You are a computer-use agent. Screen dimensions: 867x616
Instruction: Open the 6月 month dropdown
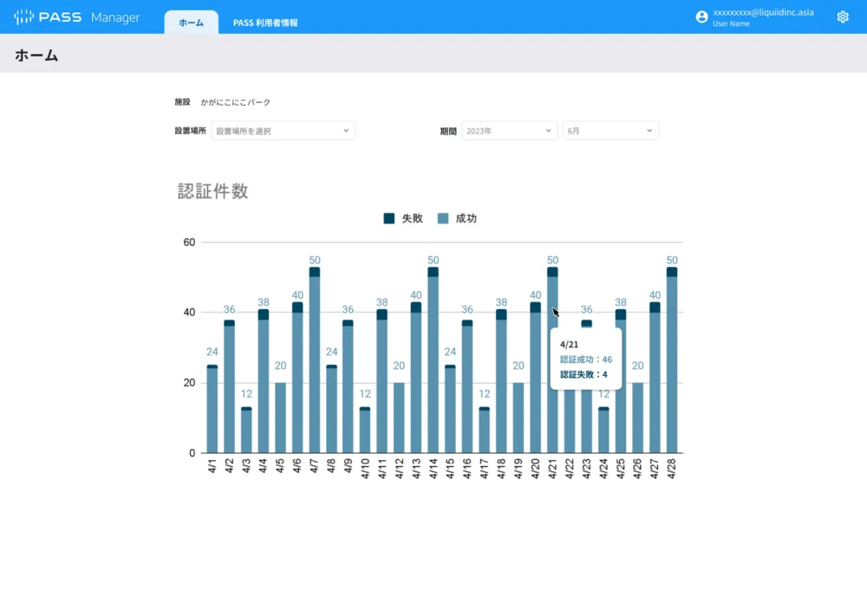(x=610, y=131)
